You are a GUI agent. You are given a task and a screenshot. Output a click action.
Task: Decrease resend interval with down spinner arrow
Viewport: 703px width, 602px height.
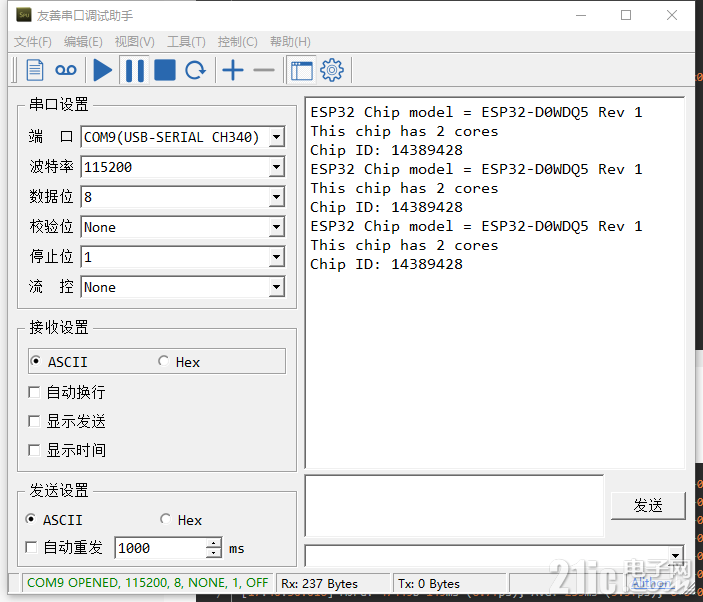[x=214, y=553]
